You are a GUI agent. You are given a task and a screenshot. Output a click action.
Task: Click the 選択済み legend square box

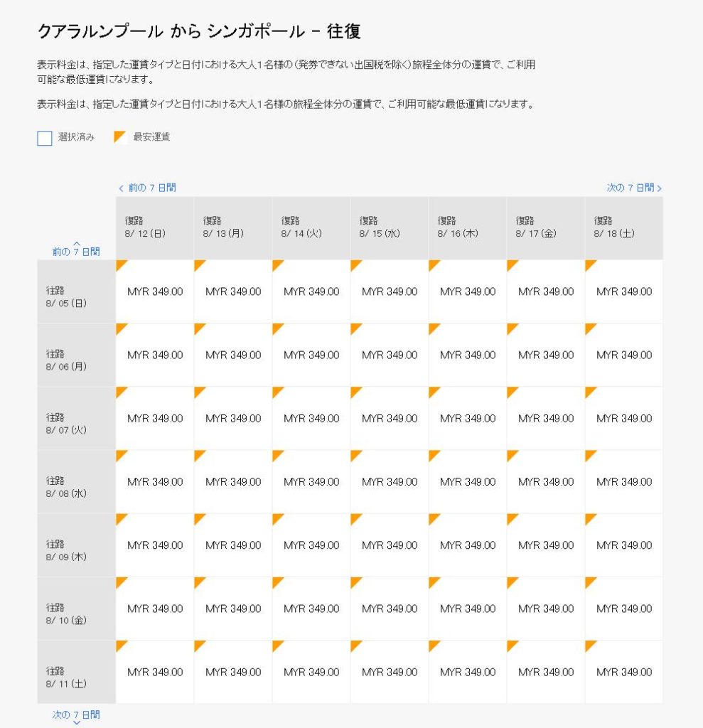(45, 138)
